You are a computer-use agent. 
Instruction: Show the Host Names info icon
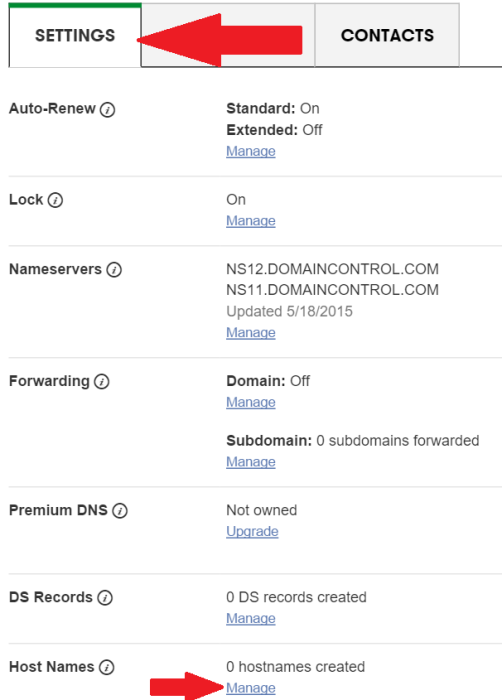coord(106,667)
